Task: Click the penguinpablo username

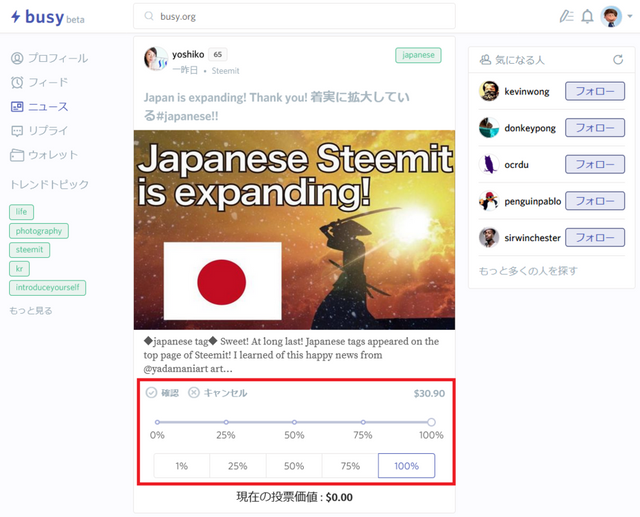Action: tap(532, 202)
